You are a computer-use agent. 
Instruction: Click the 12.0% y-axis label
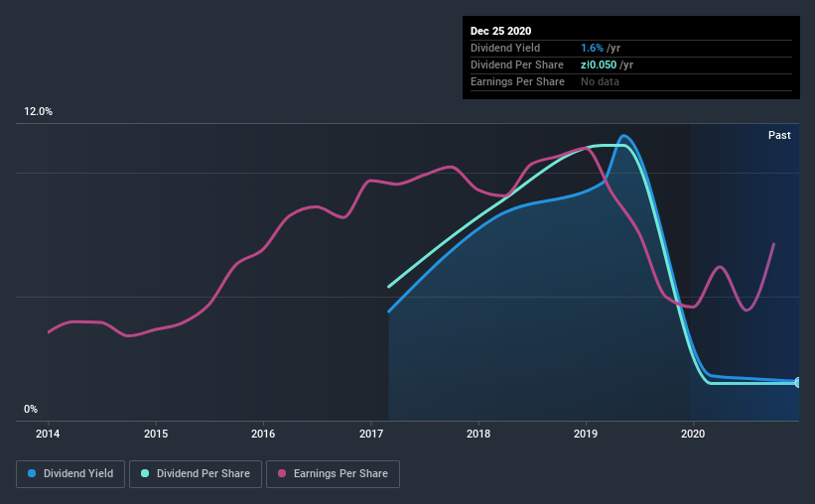tap(38, 112)
